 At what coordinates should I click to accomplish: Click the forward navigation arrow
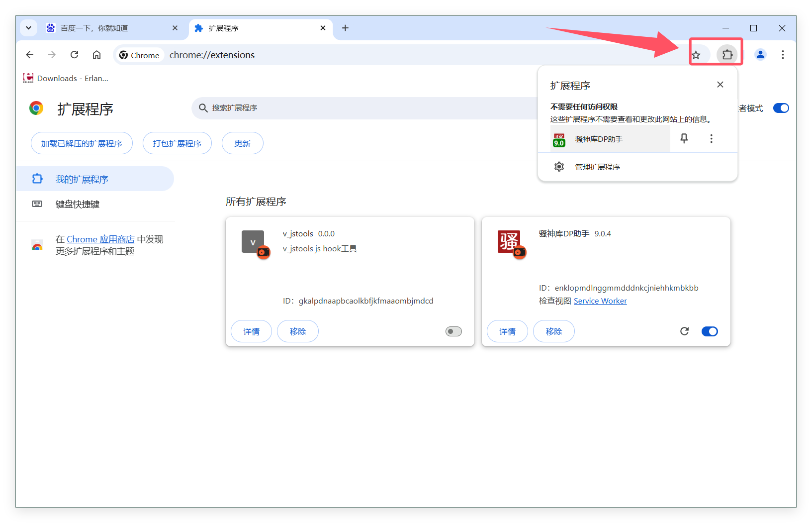52,55
